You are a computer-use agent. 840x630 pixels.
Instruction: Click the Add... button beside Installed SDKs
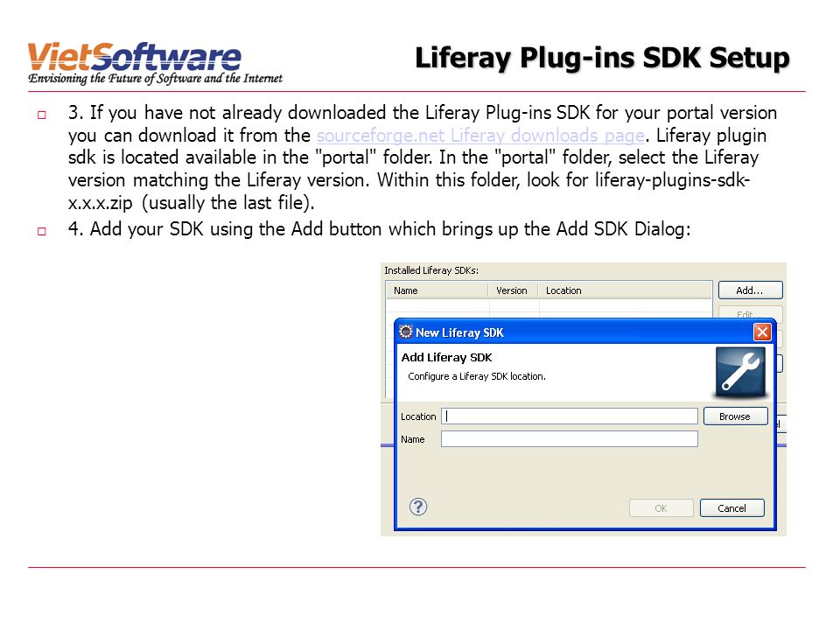point(750,290)
